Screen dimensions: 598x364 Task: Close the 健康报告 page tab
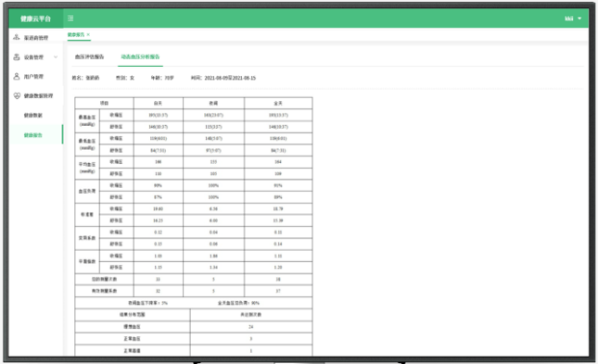click(x=88, y=34)
